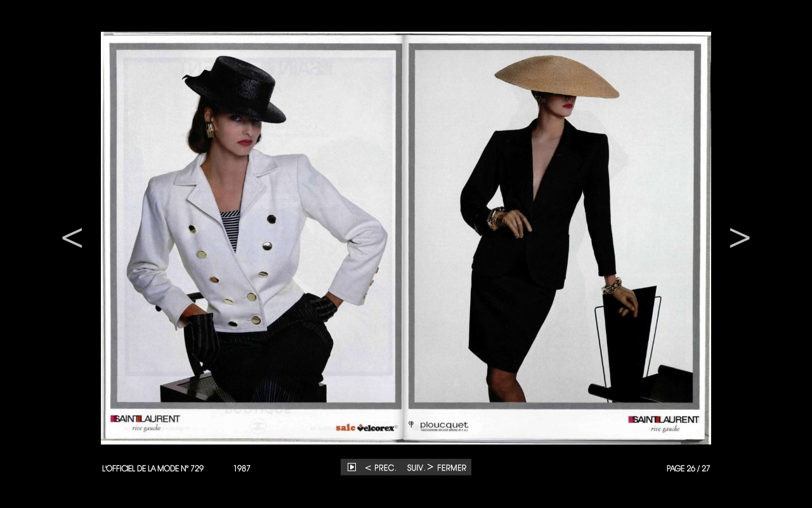Click the salc velcorex logo
The height and width of the screenshot is (508, 812).
(x=366, y=427)
